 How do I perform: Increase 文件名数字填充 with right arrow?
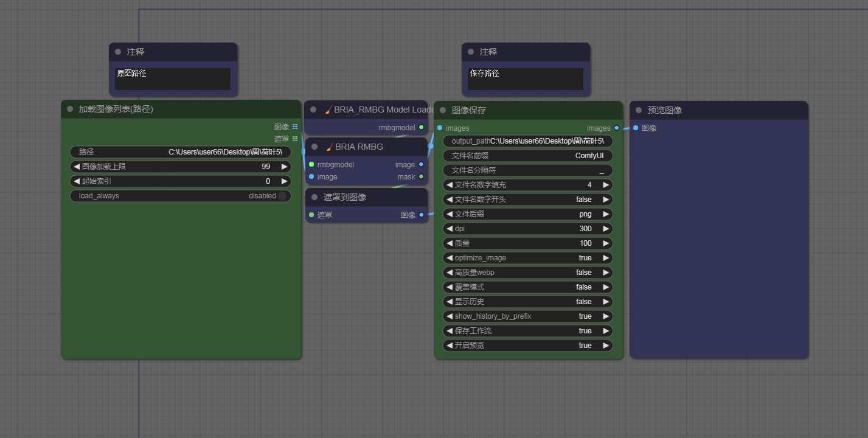[x=606, y=185]
